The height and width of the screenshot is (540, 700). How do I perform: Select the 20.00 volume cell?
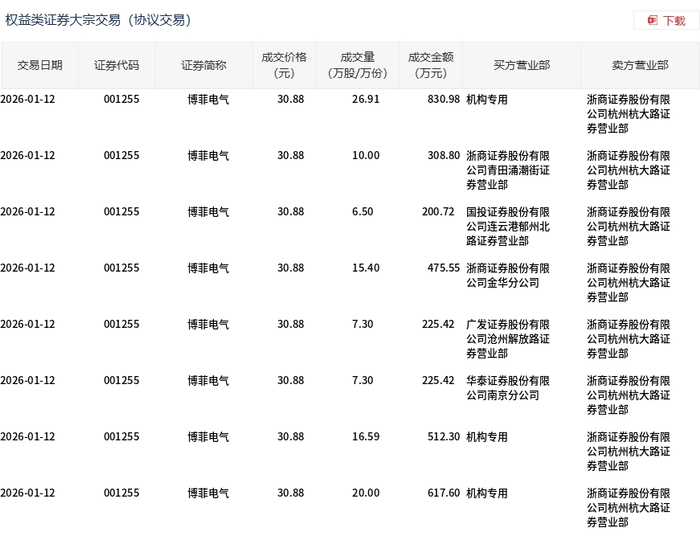pyautogui.click(x=366, y=493)
